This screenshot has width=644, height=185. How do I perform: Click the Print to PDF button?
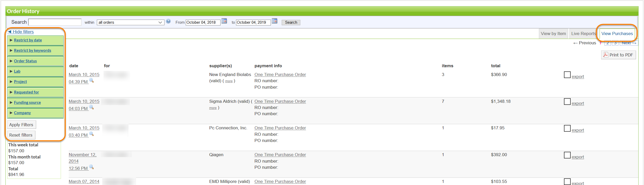pyautogui.click(x=618, y=55)
